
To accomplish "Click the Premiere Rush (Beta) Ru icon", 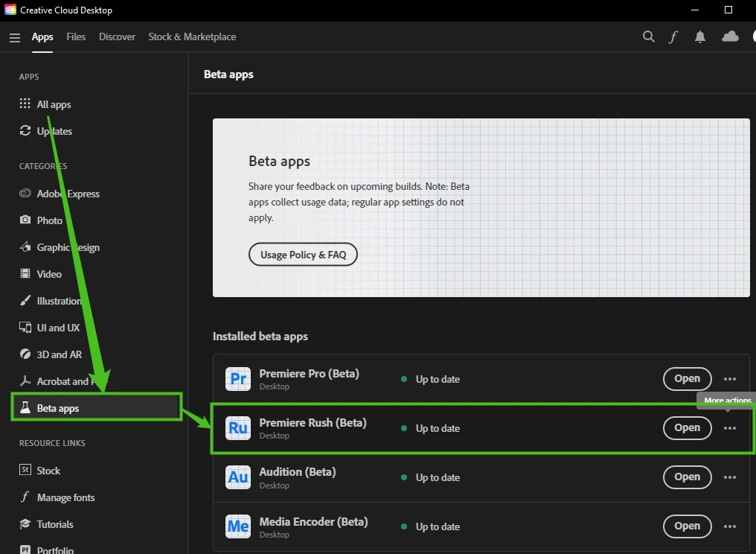I will coord(238,428).
